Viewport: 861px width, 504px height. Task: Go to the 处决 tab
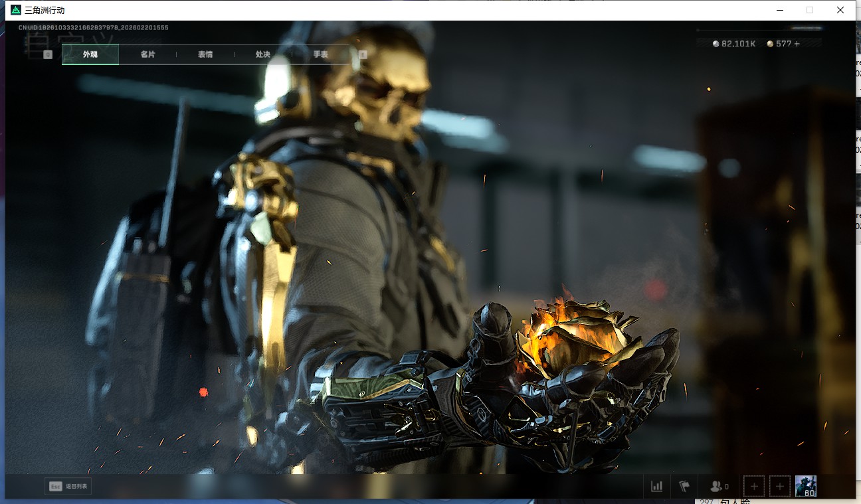(x=263, y=54)
